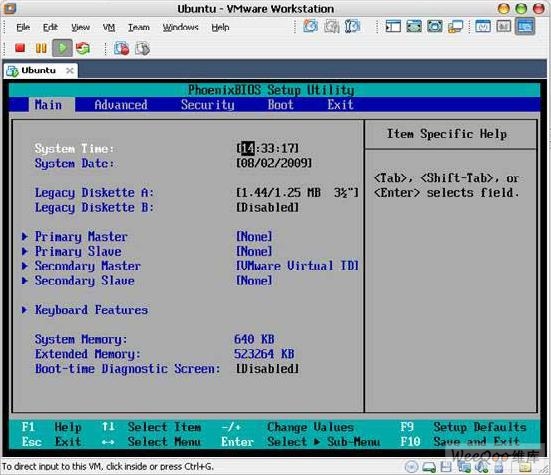Click the CD/DVD drive status icon
This screenshot has height=475, width=551.
click(x=411, y=467)
